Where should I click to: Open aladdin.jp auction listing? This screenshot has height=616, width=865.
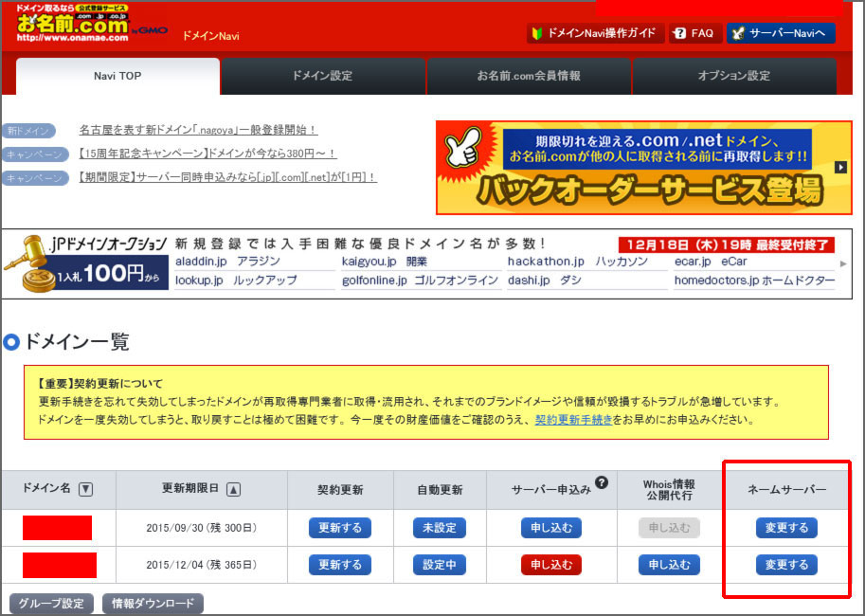[x=227, y=261]
